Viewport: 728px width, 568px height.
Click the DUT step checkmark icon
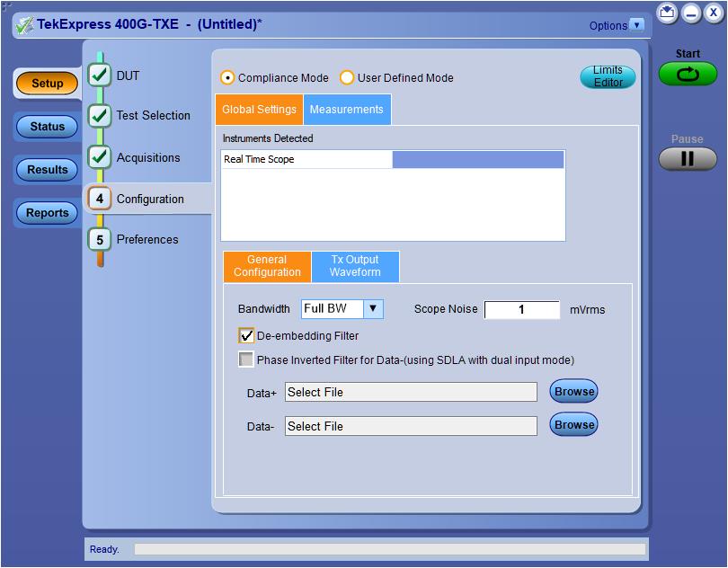point(100,75)
